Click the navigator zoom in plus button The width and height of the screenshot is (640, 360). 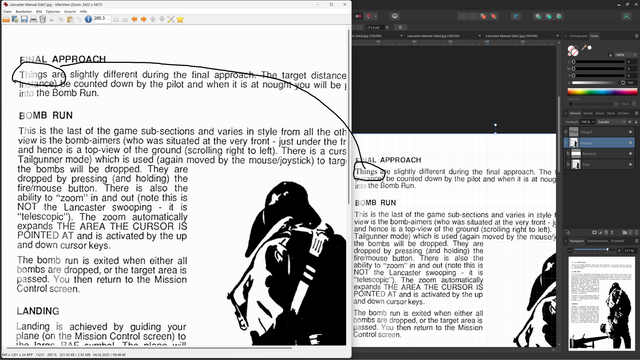pyautogui.click(x=619, y=250)
